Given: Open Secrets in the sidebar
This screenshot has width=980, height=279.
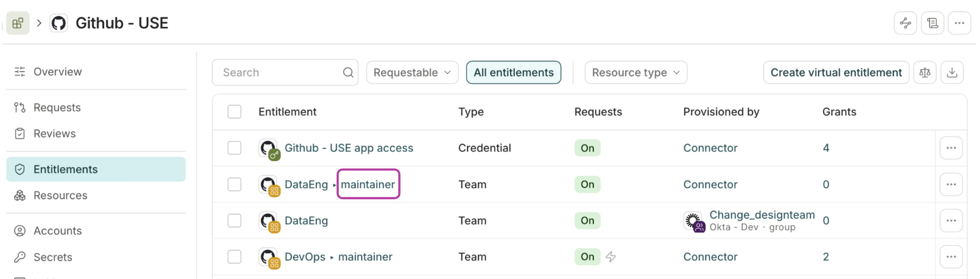Looking at the screenshot, I should tap(96, 257).
